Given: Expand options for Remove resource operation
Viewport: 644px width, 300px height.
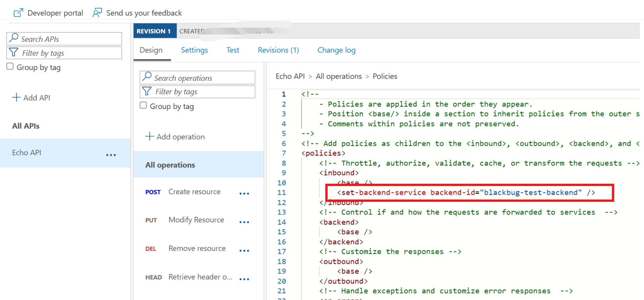Looking at the screenshot, I should [244, 251].
